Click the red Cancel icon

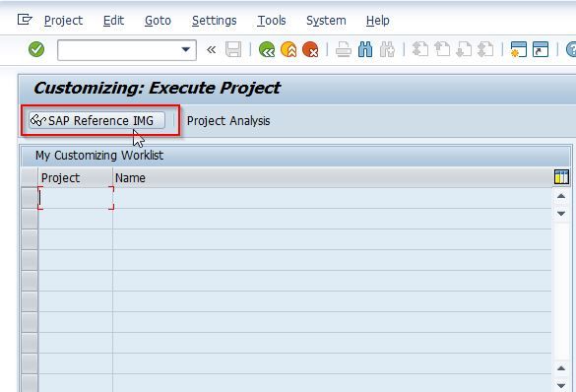click(x=310, y=49)
